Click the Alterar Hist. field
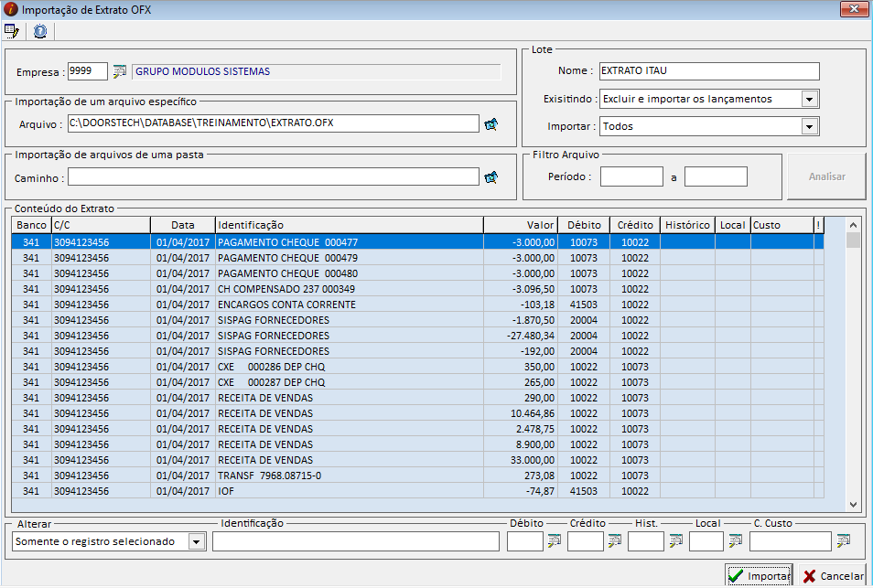 click(646, 541)
